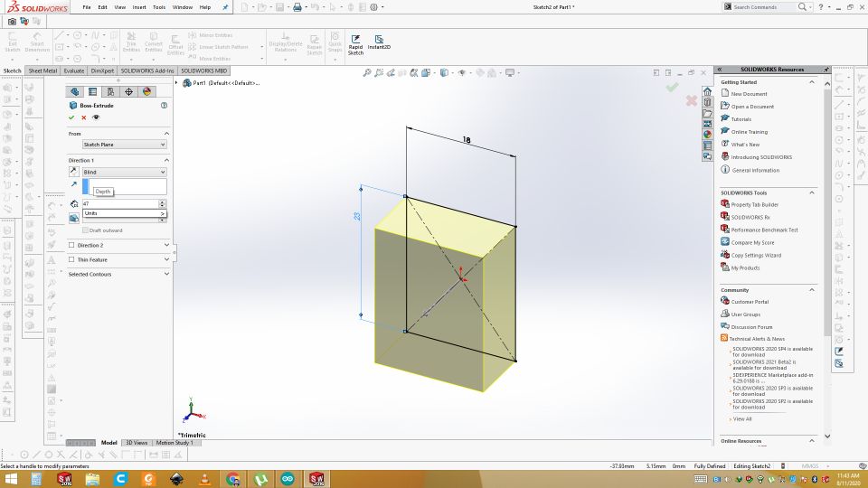Increase depth with spinner up arrow
The height and width of the screenshot is (488, 868).
162,202
